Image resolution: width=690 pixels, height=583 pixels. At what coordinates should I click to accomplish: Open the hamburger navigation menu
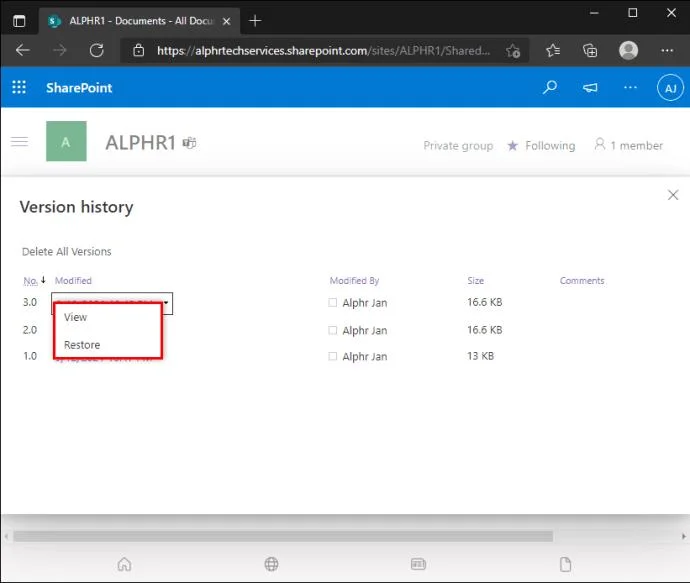point(19,142)
